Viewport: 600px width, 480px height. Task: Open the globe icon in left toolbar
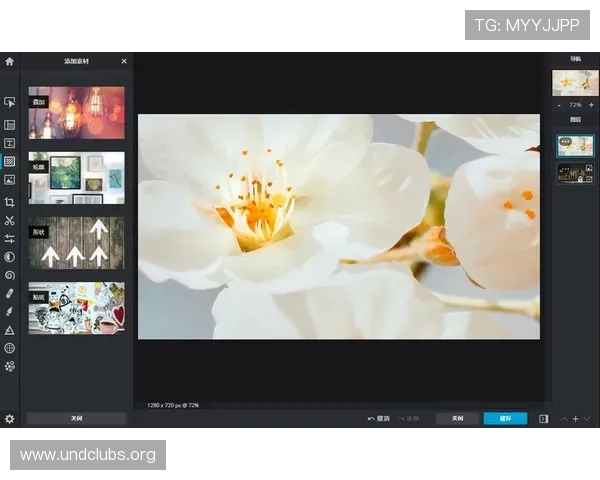pos(9,348)
